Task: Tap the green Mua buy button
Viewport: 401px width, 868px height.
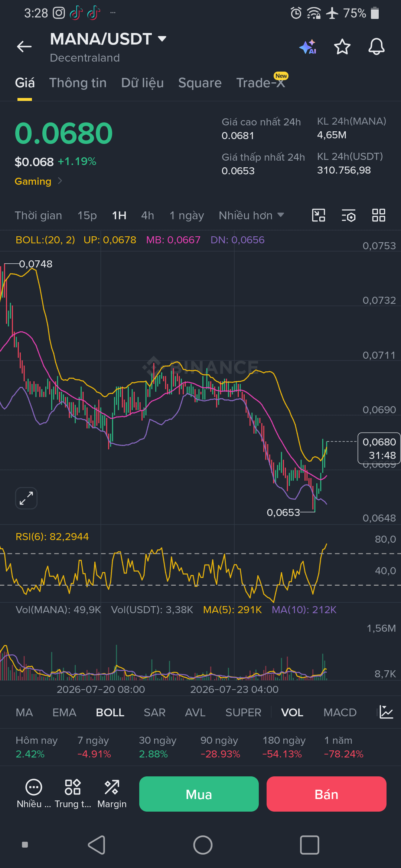Action: (x=199, y=794)
